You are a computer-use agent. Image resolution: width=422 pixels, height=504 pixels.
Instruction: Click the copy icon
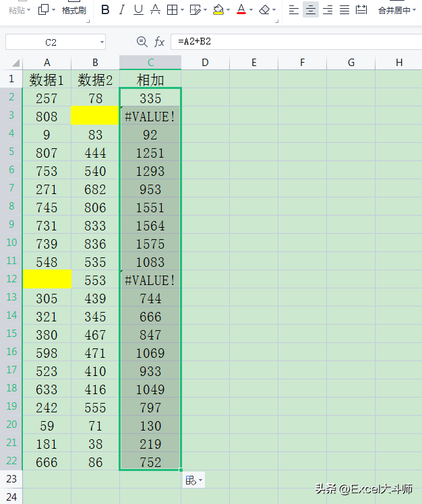pos(43,10)
